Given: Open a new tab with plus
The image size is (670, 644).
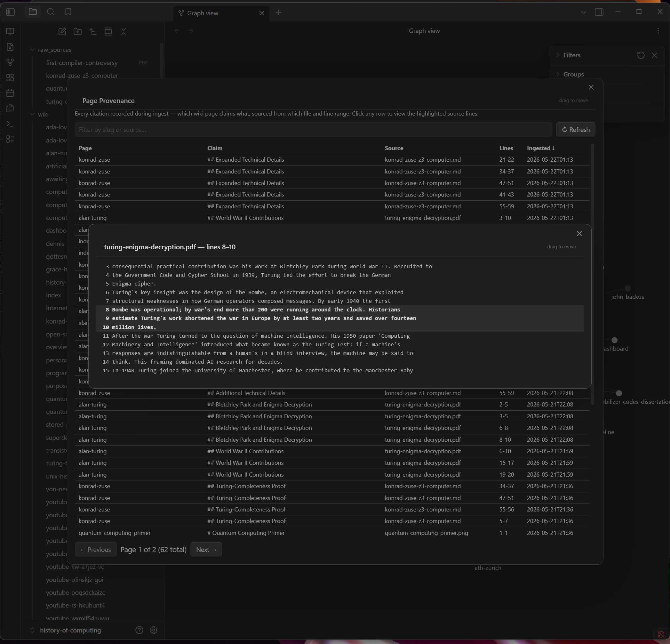Looking at the screenshot, I should (x=279, y=13).
